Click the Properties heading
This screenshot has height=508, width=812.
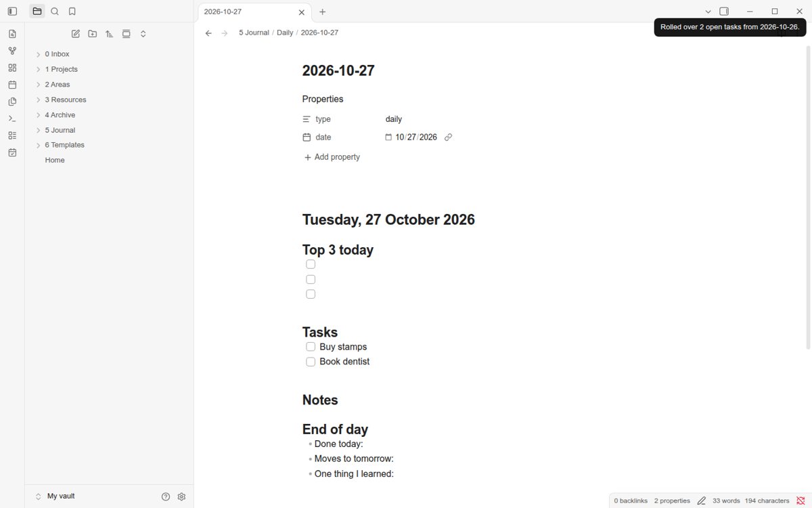[323, 99]
